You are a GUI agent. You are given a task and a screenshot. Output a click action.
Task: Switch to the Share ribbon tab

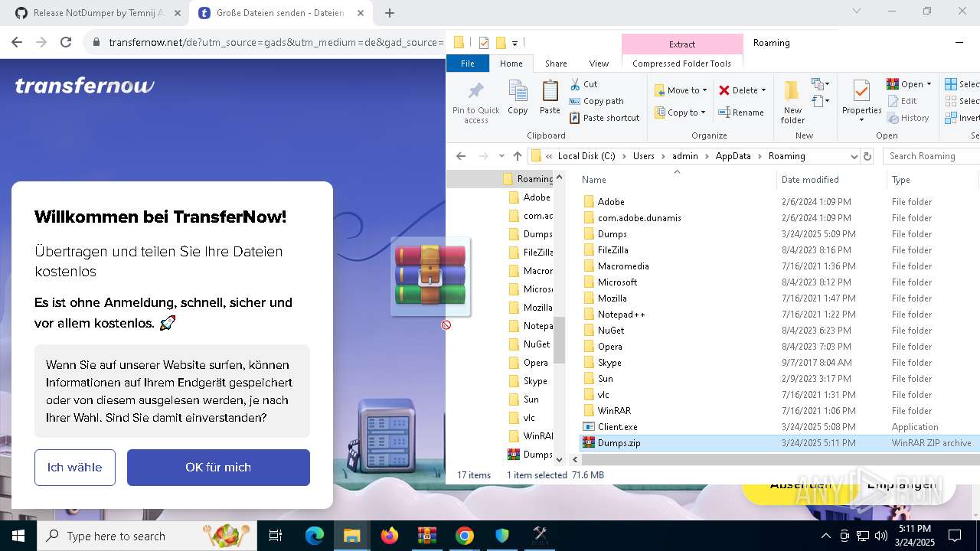[x=556, y=64]
